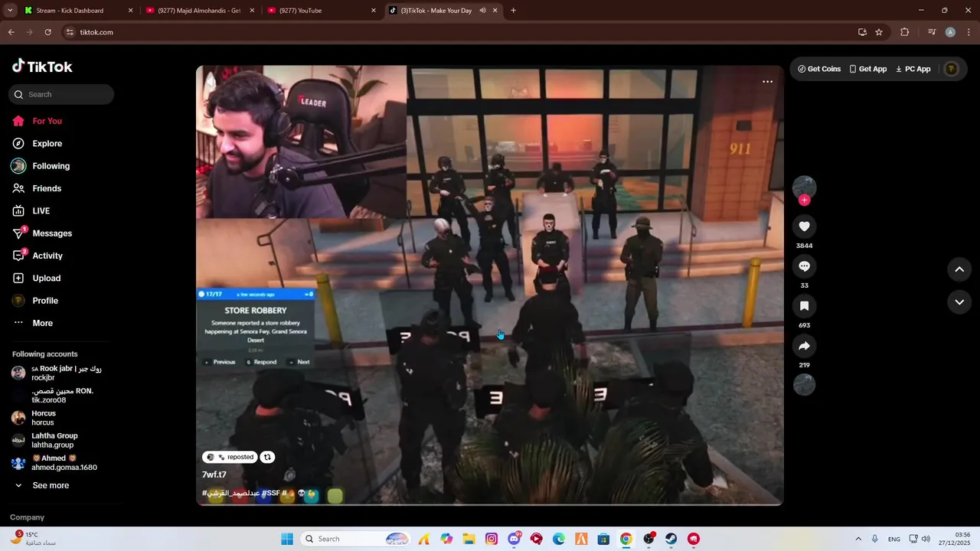Open Steam from the taskbar
Image resolution: width=980 pixels, height=551 pixels.
point(671,539)
